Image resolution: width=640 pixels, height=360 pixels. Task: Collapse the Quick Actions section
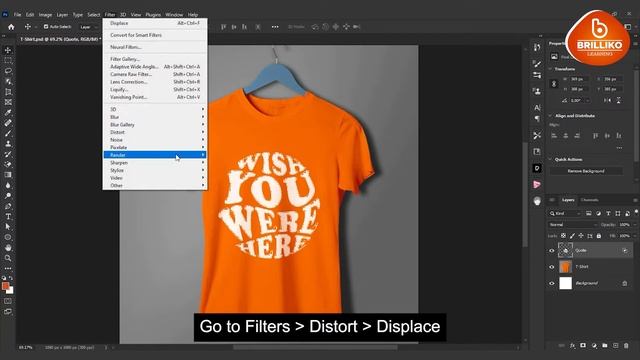pyautogui.click(x=550, y=160)
